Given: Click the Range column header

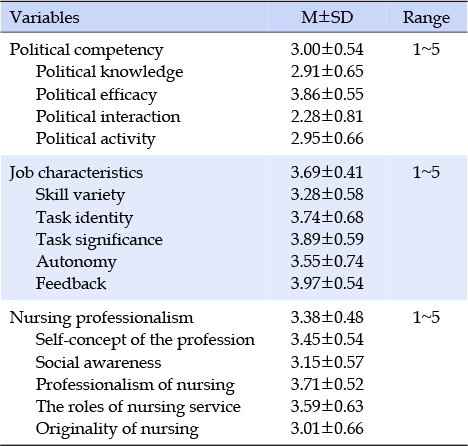Looking at the screenshot, I should [426, 18].
